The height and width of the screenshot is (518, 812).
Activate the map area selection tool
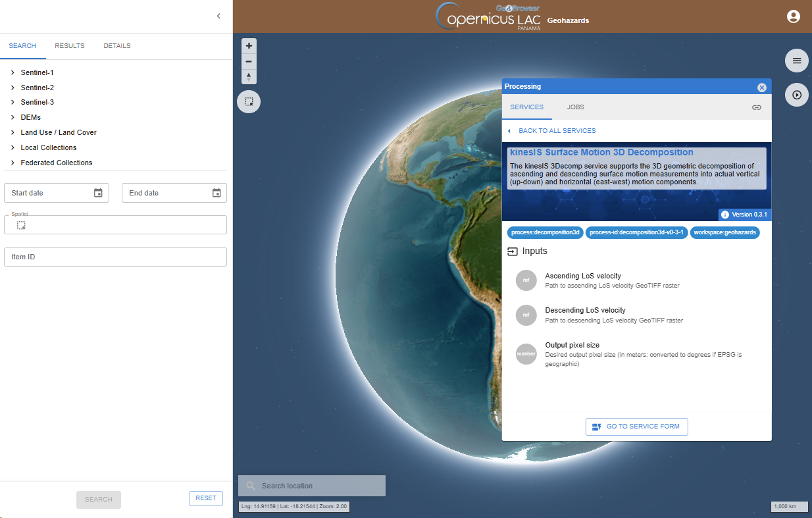coord(249,101)
